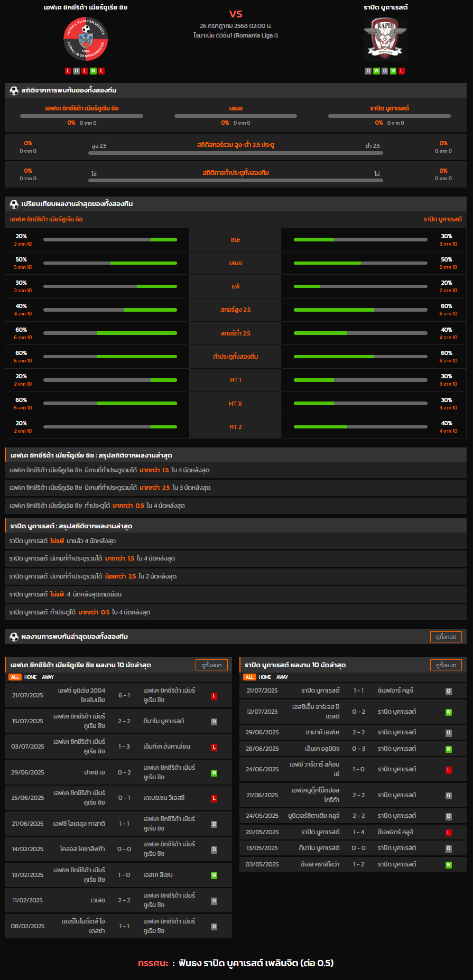Open the Csikszereda team name above its logo
The image size is (473, 980).
[x=86, y=7]
